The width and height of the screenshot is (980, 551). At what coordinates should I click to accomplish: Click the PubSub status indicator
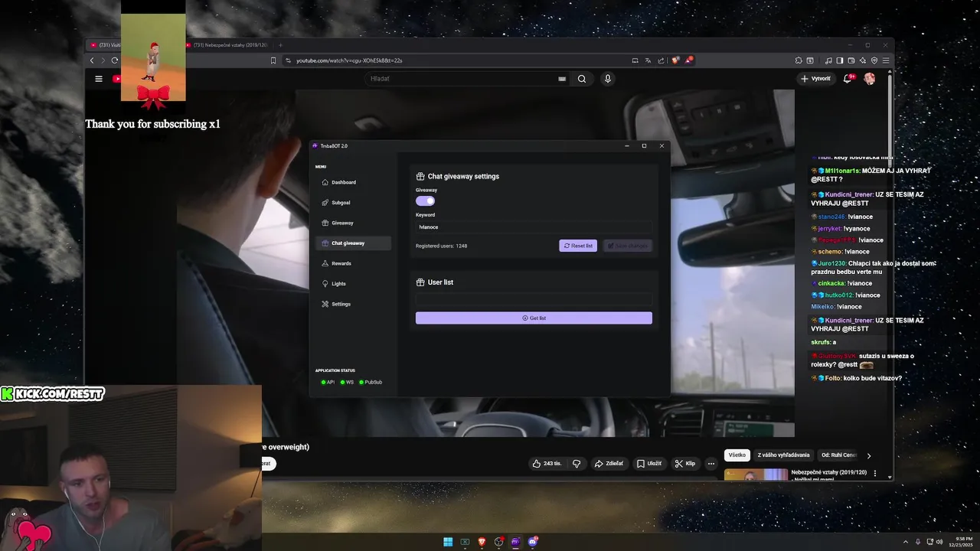point(371,382)
